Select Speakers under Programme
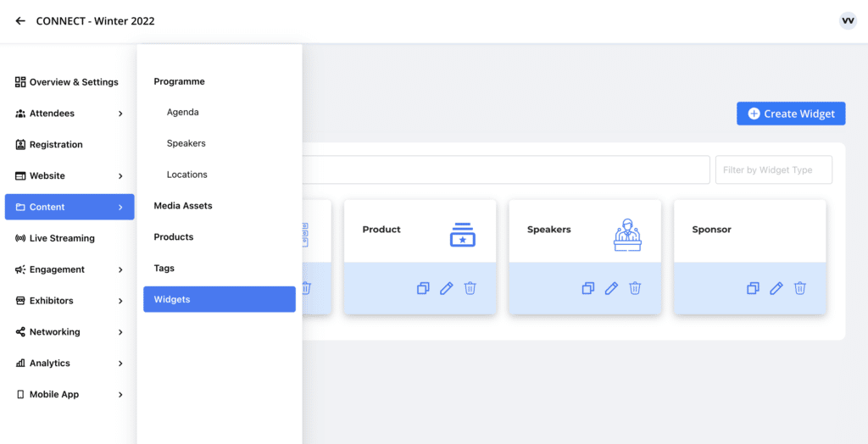868x444 pixels. [x=186, y=143]
